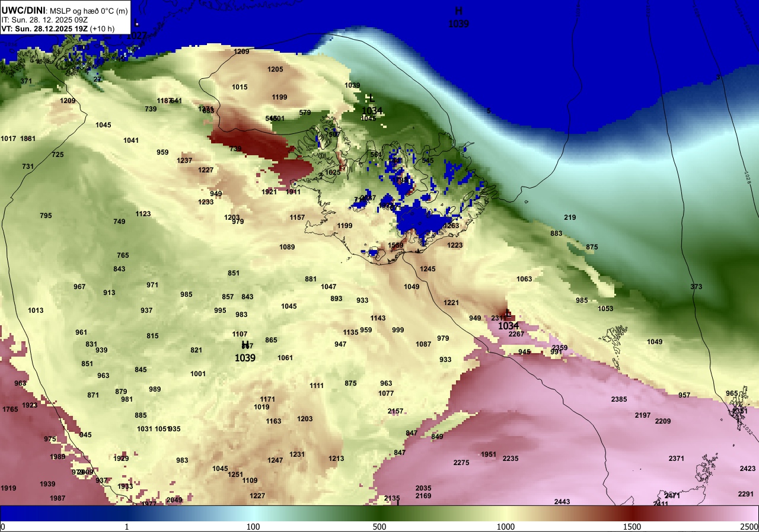Viewport: 759px width, 532px height.
Task: Click the 1171 height value
Action: pyautogui.click(x=267, y=399)
